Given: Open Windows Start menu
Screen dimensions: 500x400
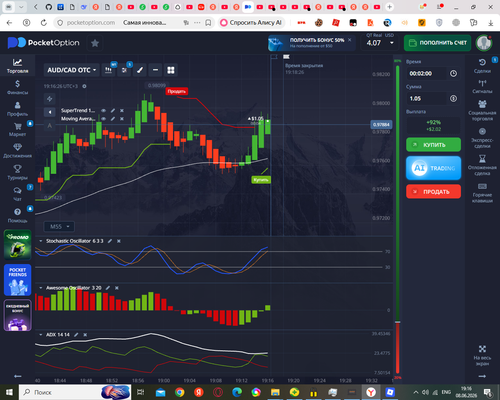Looking at the screenshot, I should [x=9, y=392].
